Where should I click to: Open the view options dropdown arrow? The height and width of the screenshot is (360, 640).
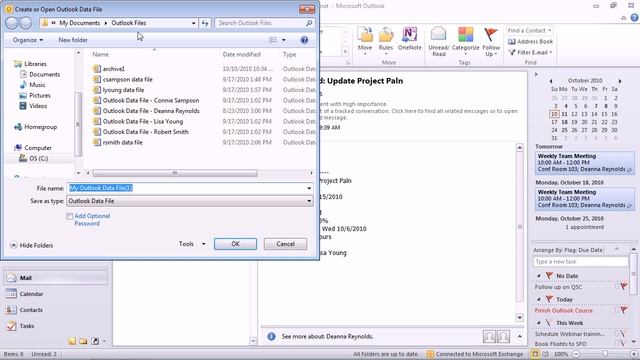click(x=284, y=40)
